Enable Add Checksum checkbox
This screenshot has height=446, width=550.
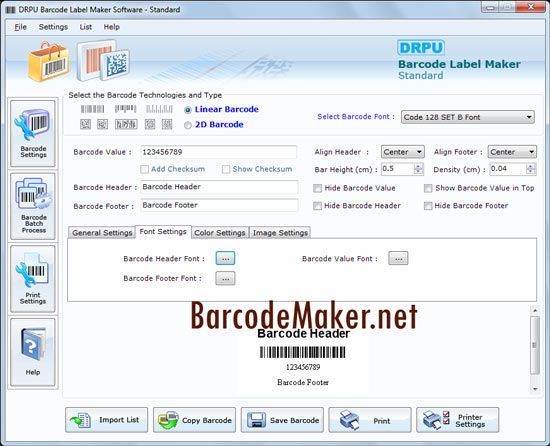[x=144, y=169]
